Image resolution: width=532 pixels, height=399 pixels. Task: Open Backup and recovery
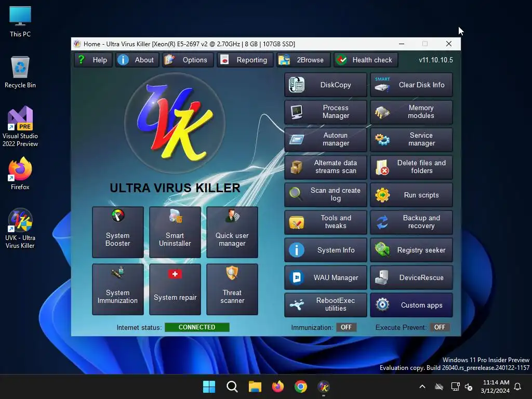click(411, 222)
